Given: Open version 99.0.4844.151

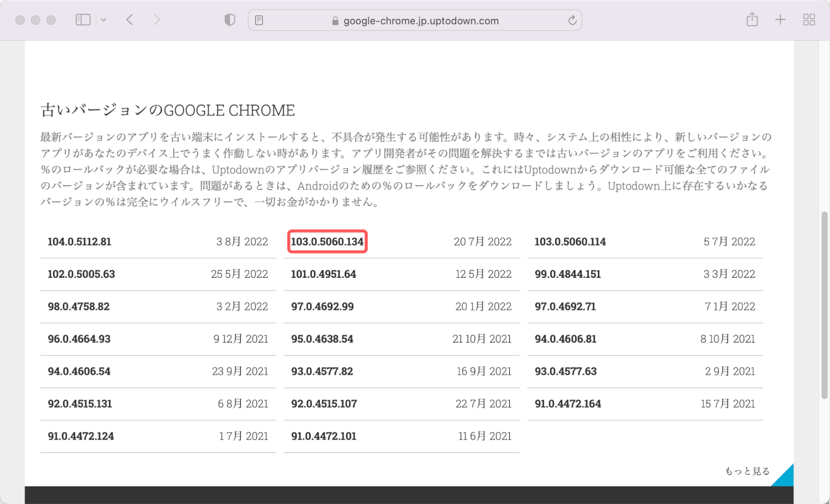Looking at the screenshot, I should pyautogui.click(x=568, y=275).
